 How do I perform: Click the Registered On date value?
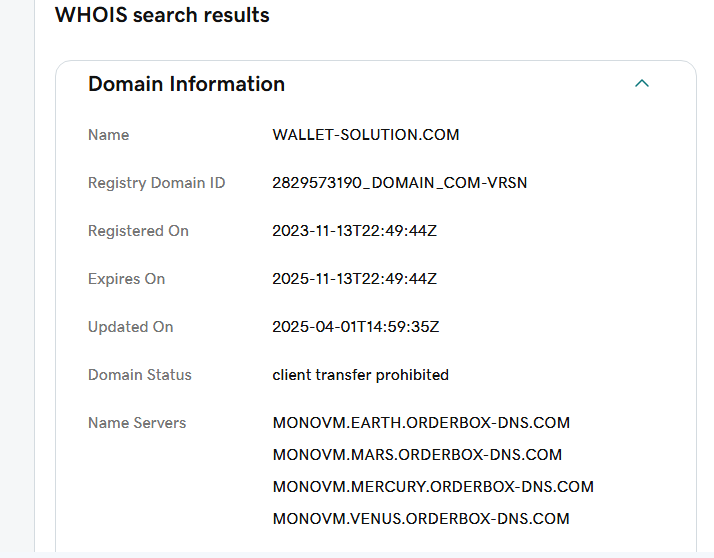354,231
